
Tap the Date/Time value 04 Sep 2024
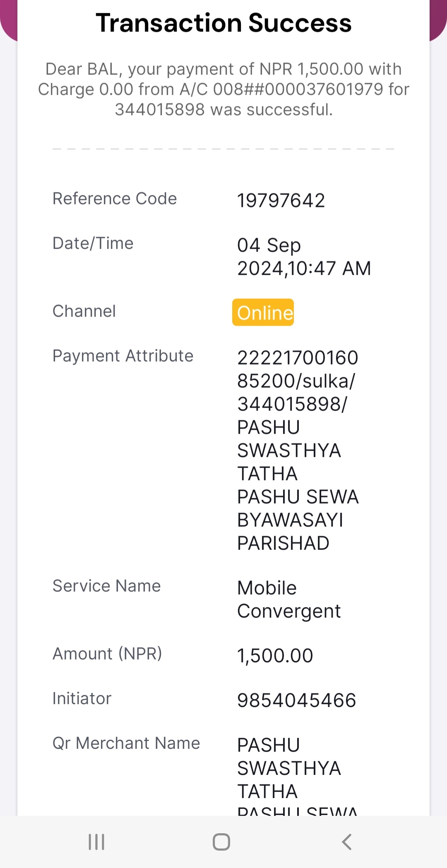click(304, 257)
